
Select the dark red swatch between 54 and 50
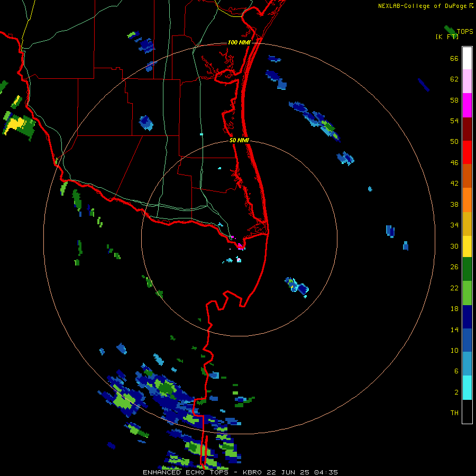click(x=467, y=129)
